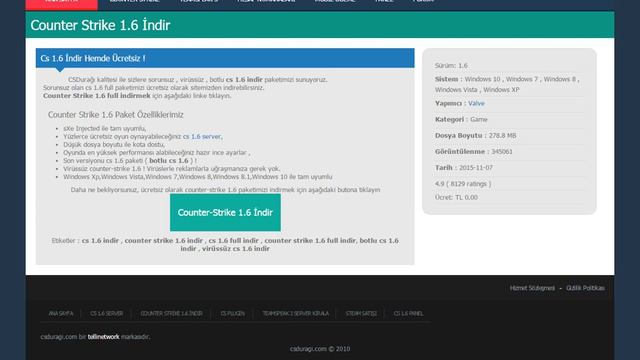Open CS PLUGIN footer menu item

tap(233, 313)
